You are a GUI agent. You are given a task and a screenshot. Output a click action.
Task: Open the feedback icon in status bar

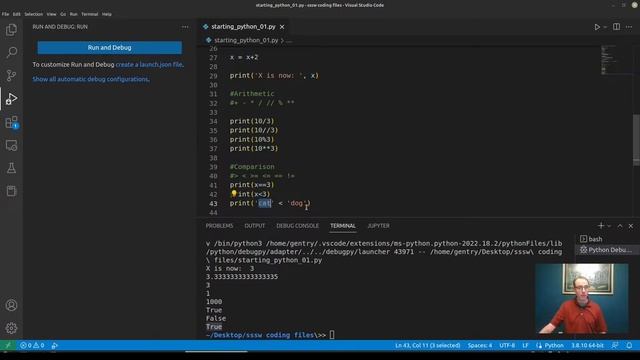(615, 345)
